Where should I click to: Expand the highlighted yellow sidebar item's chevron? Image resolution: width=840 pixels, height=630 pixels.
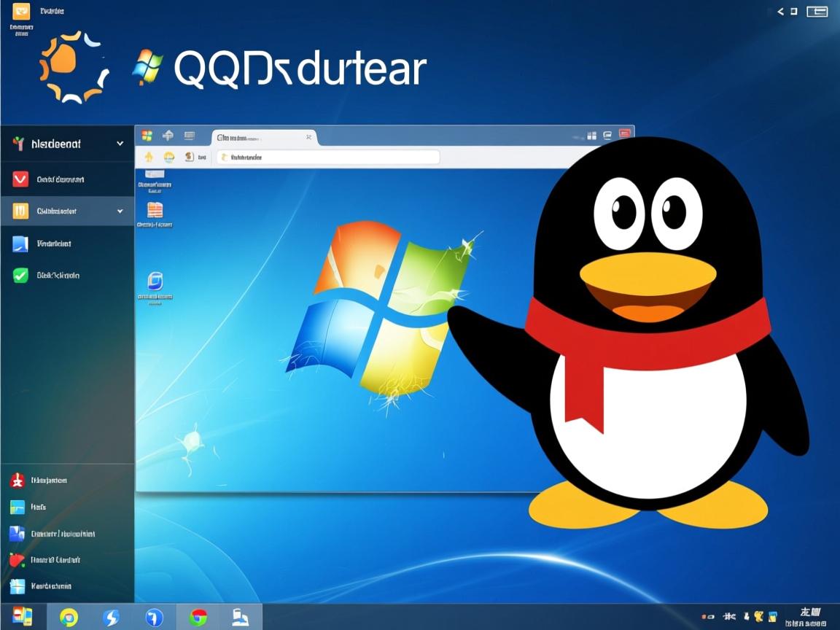[120, 211]
